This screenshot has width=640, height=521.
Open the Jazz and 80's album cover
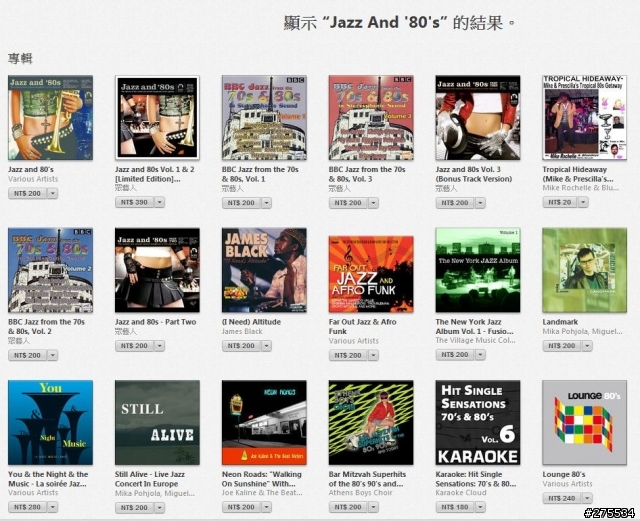50,118
